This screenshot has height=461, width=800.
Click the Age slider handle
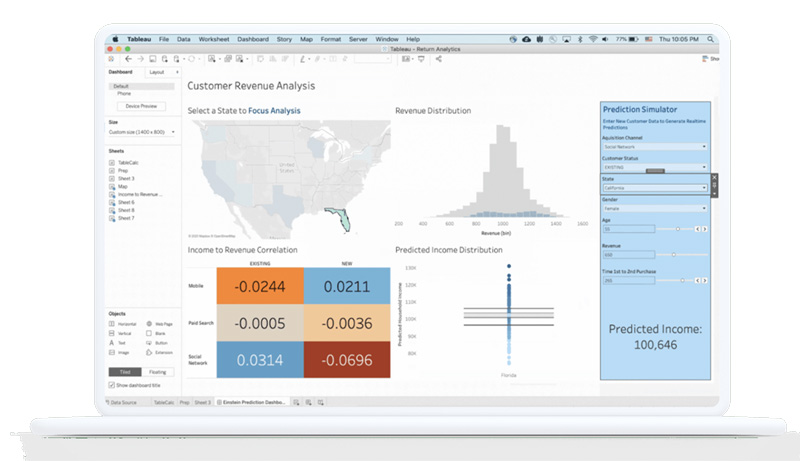[678, 229]
